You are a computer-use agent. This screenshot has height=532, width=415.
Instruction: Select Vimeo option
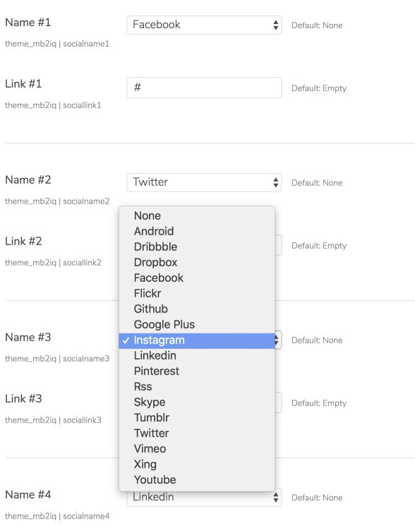[x=197, y=449]
